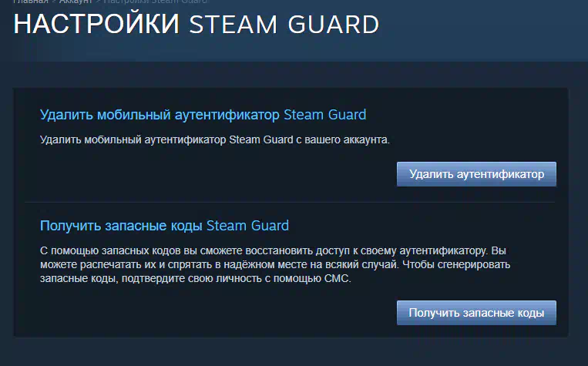Click the separator arrow after Главная
Screen dimensions: 588x366
(54, 2)
